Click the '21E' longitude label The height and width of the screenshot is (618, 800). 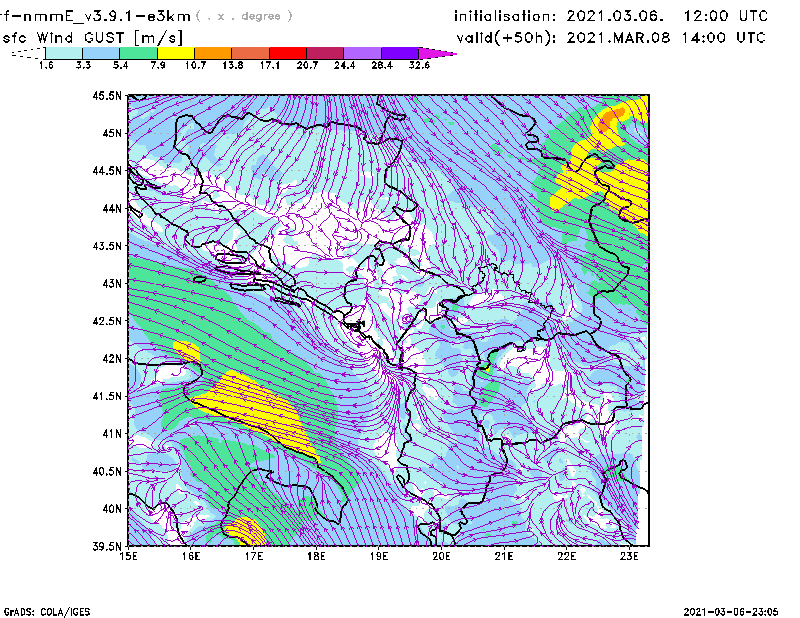pos(504,556)
